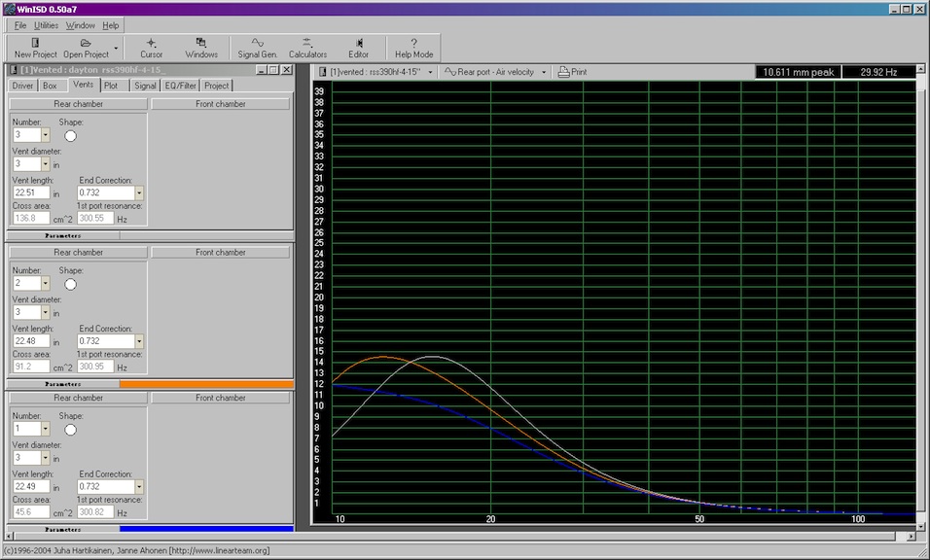
Task: Open the Window menu
Action: click(80, 25)
